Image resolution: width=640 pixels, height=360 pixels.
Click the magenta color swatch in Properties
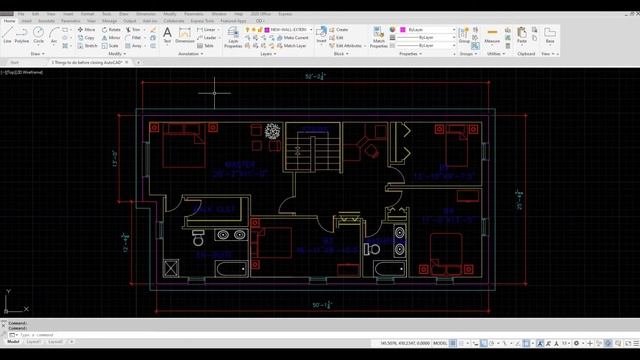402,30
